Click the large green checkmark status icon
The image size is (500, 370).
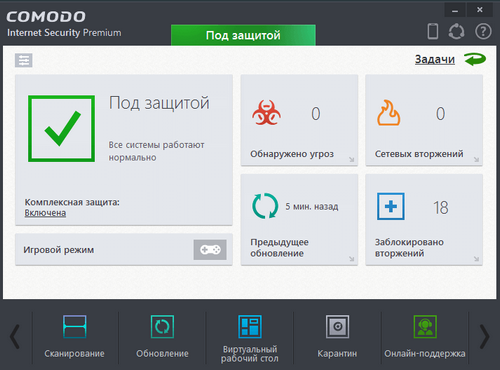tap(62, 129)
